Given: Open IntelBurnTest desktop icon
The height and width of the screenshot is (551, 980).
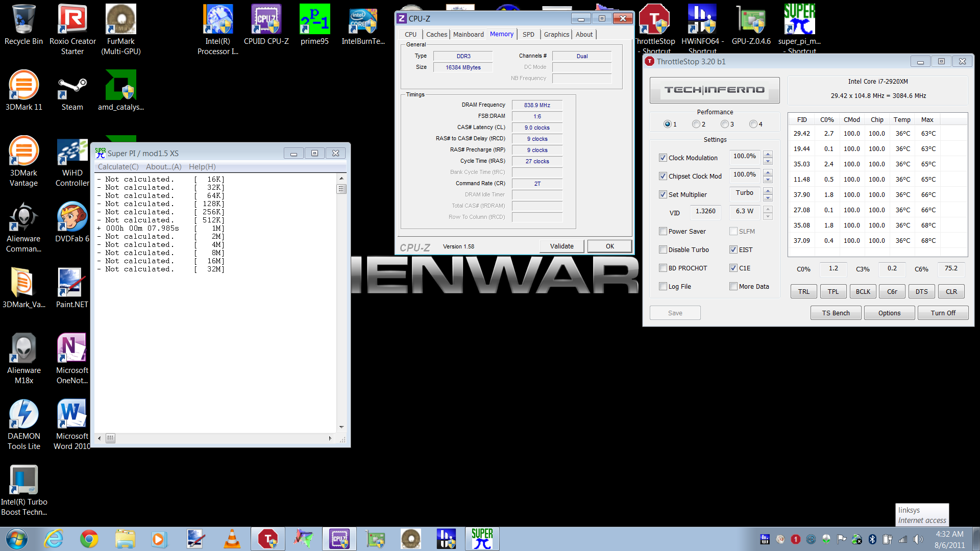Looking at the screenshot, I should [x=363, y=24].
